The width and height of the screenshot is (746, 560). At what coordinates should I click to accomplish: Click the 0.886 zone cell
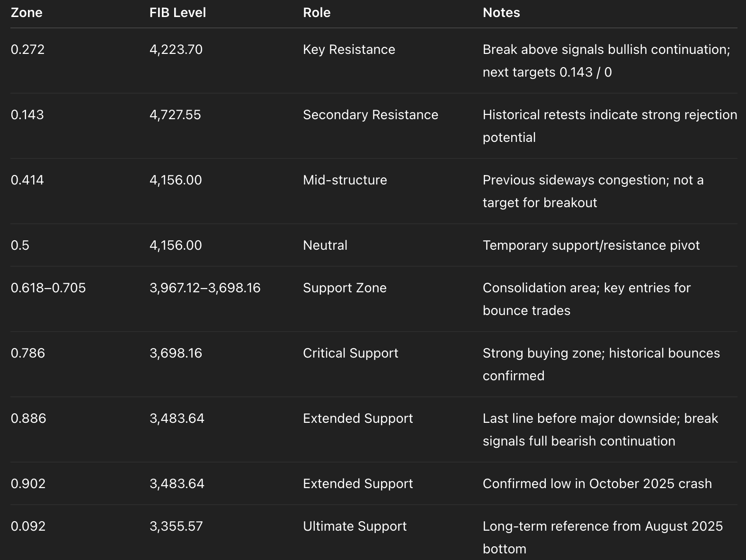click(28, 419)
